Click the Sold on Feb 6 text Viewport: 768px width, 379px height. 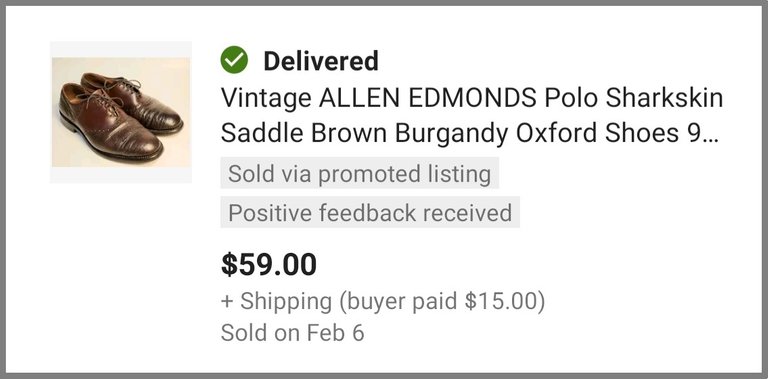coord(292,333)
